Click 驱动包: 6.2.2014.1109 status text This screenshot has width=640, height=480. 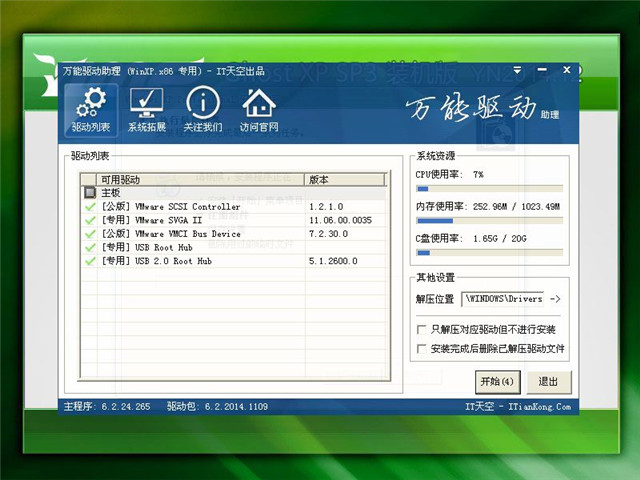pyautogui.click(x=217, y=407)
